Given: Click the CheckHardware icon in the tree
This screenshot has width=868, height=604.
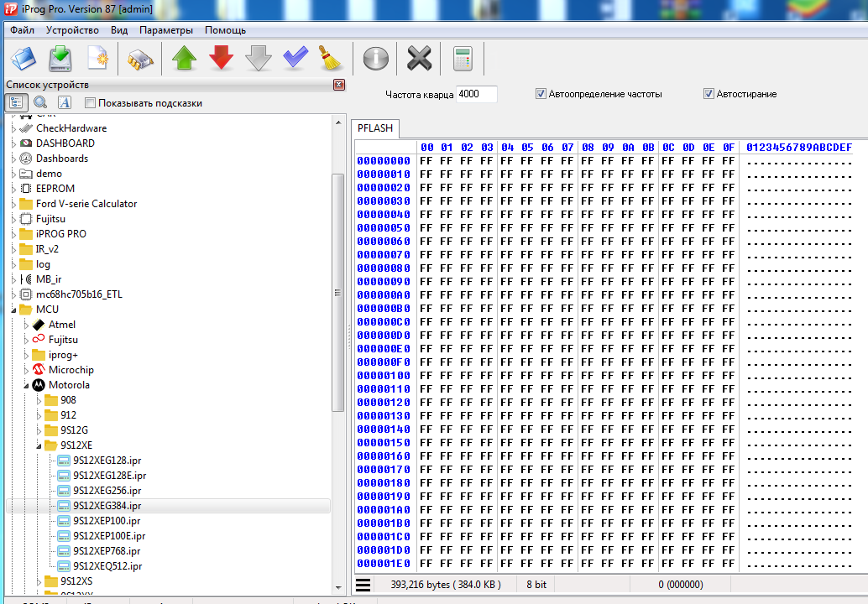Looking at the screenshot, I should coord(25,128).
